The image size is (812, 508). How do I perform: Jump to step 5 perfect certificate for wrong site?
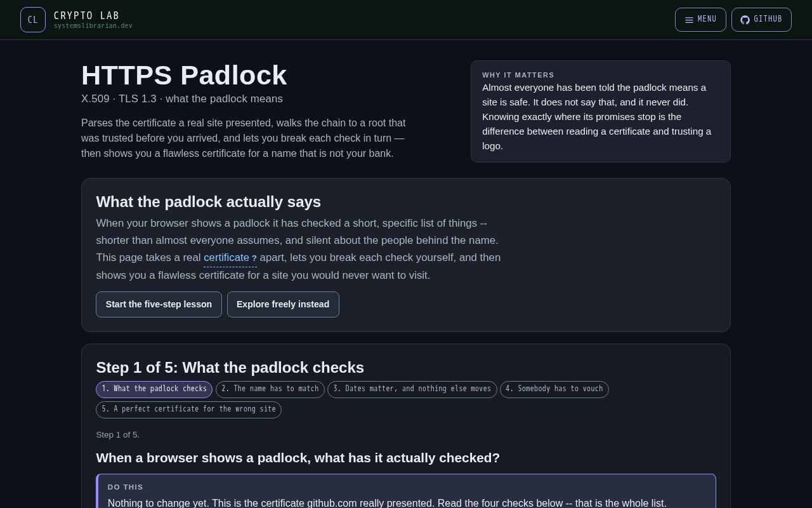(188, 410)
